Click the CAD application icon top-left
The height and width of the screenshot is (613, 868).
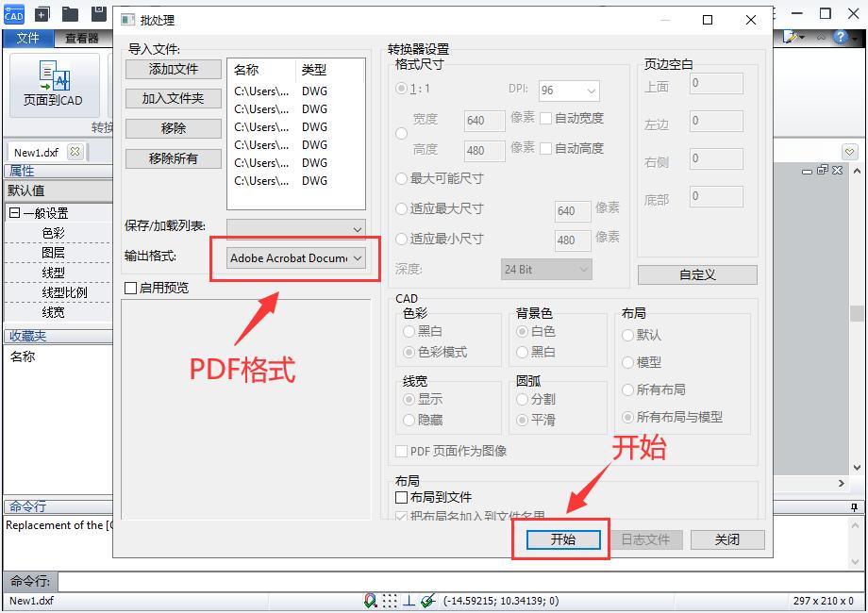pos(13,13)
